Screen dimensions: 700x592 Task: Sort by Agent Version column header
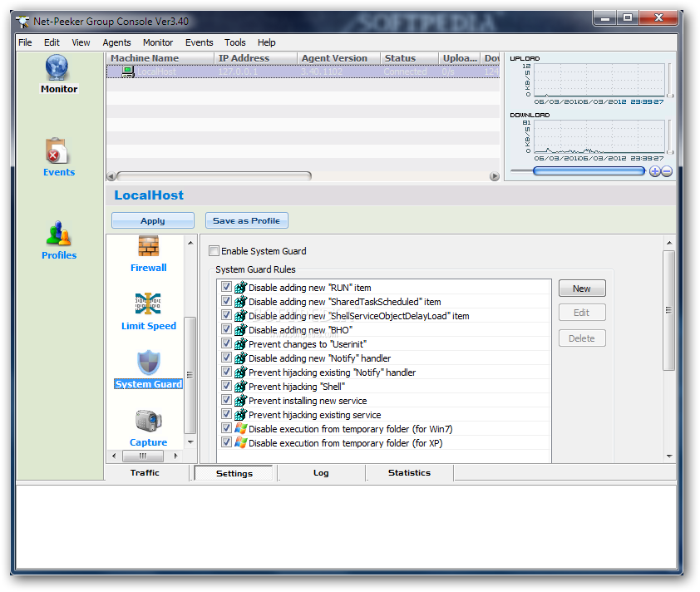[339, 58]
